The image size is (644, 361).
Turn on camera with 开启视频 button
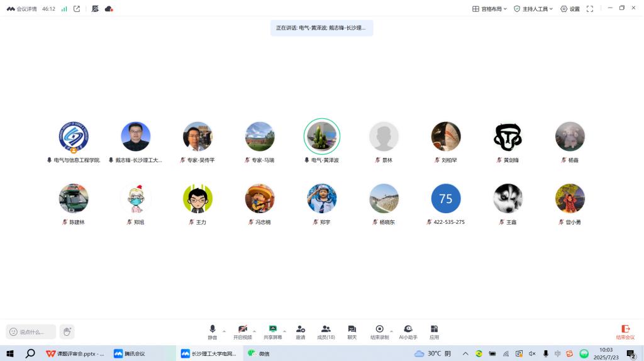[x=242, y=331]
